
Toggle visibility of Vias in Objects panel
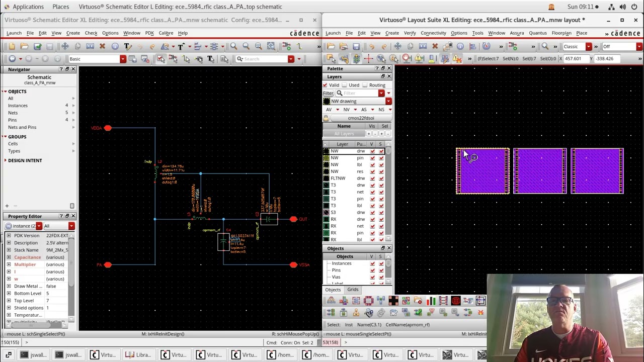(x=373, y=277)
